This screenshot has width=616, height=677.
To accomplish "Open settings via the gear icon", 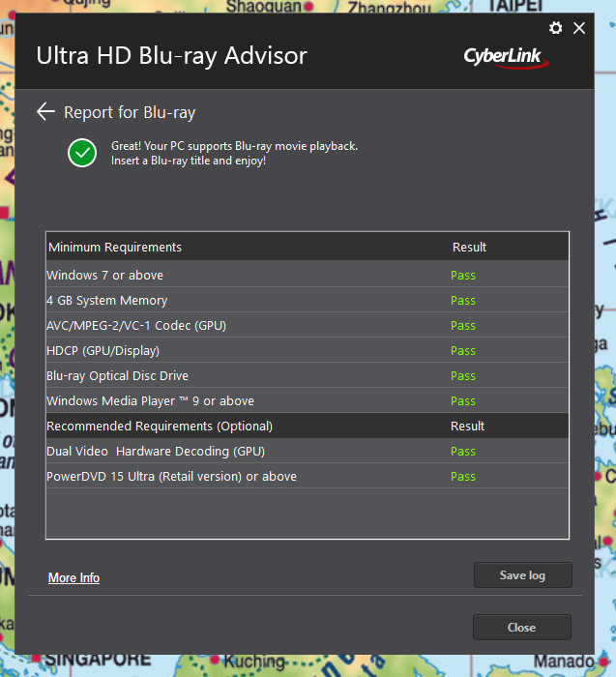I will [x=555, y=28].
